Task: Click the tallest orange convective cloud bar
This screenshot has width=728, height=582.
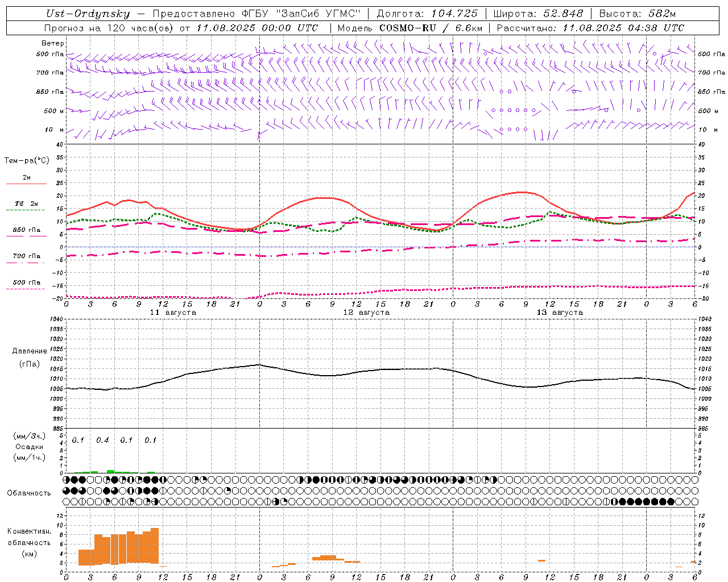Action: pyautogui.click(x=155, y=546)
